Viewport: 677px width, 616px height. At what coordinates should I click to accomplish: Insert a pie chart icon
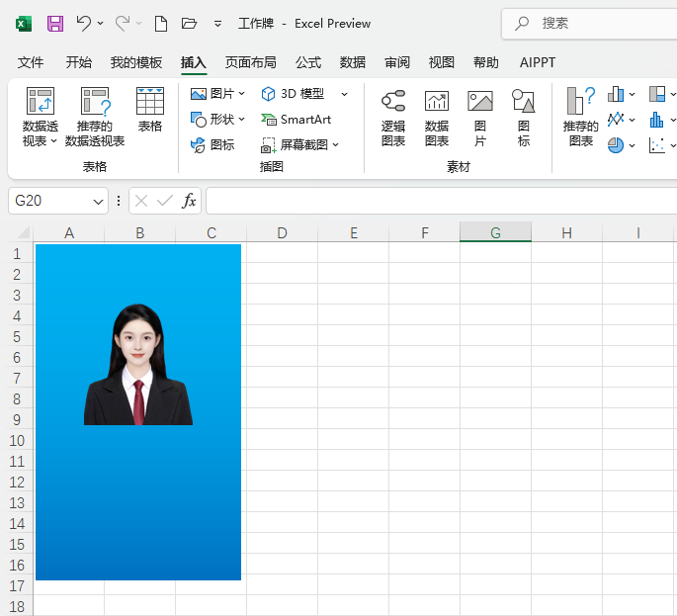[616, 145]
